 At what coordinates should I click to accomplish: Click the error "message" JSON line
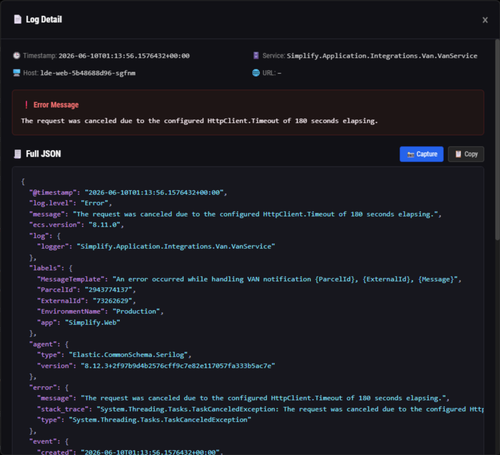click(243, 398)
